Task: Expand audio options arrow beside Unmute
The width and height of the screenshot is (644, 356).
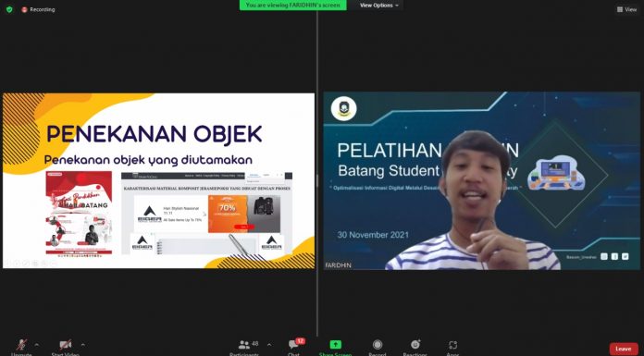Action: coord(37,345)
